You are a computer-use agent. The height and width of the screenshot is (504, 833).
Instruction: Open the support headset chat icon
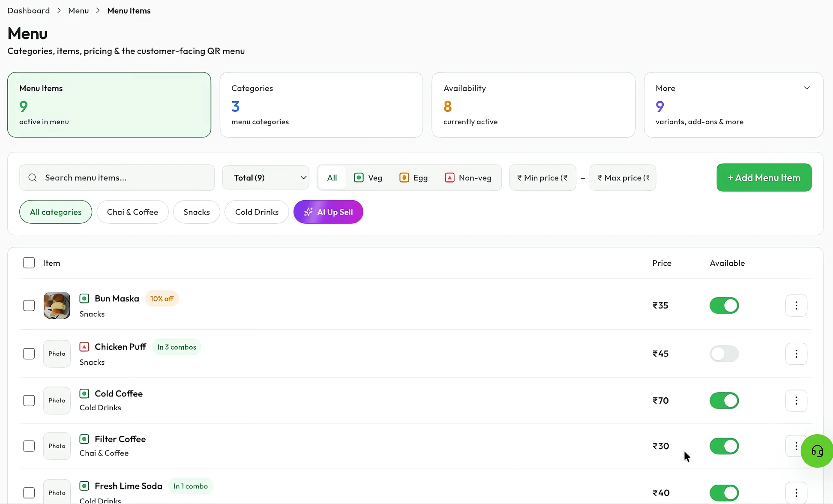pos(817,451)
